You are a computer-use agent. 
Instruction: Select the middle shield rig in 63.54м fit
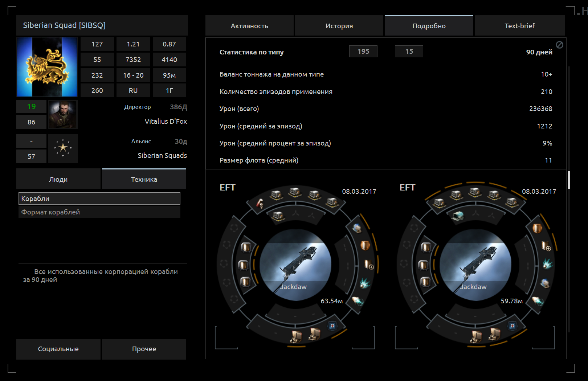(243, 265)
